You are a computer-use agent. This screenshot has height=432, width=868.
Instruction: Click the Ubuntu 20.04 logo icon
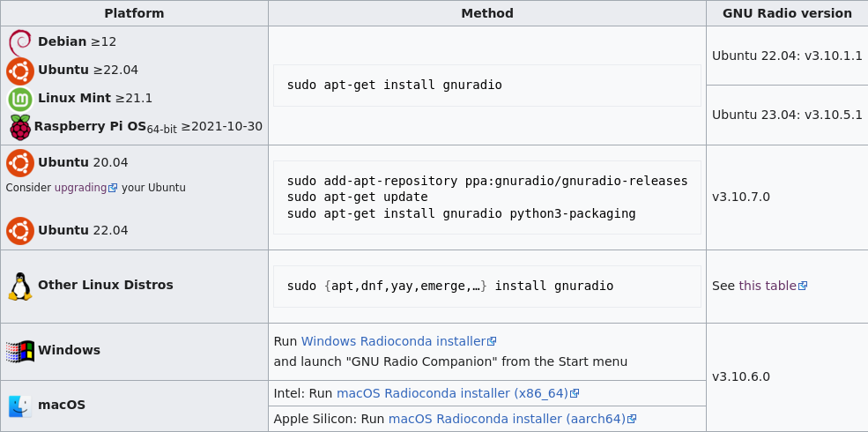pos(20,163)
